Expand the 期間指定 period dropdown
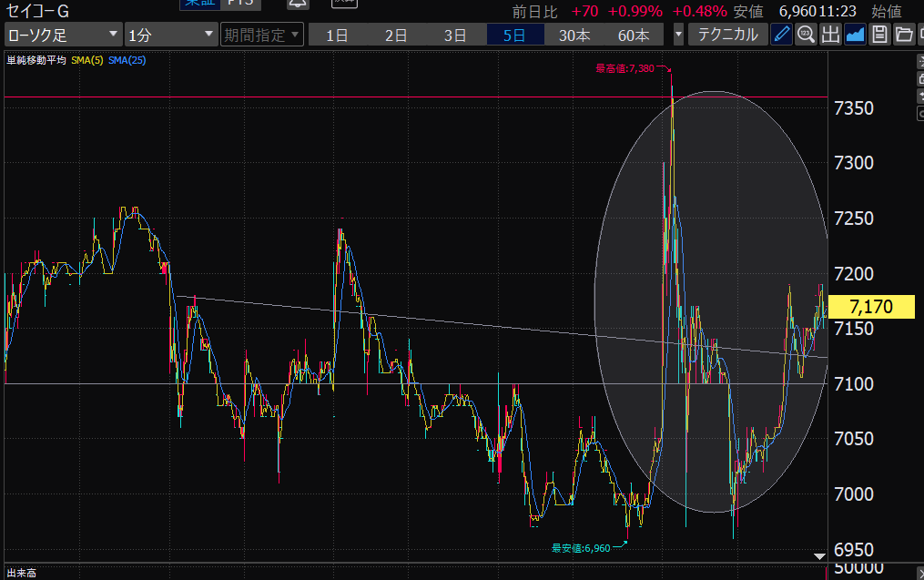The height and width of the screenshot is (580, 924). [x=261, y=36]
